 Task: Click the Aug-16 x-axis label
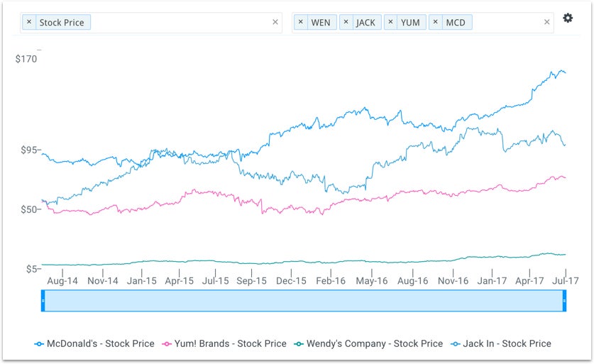click(x=412, y=281)
